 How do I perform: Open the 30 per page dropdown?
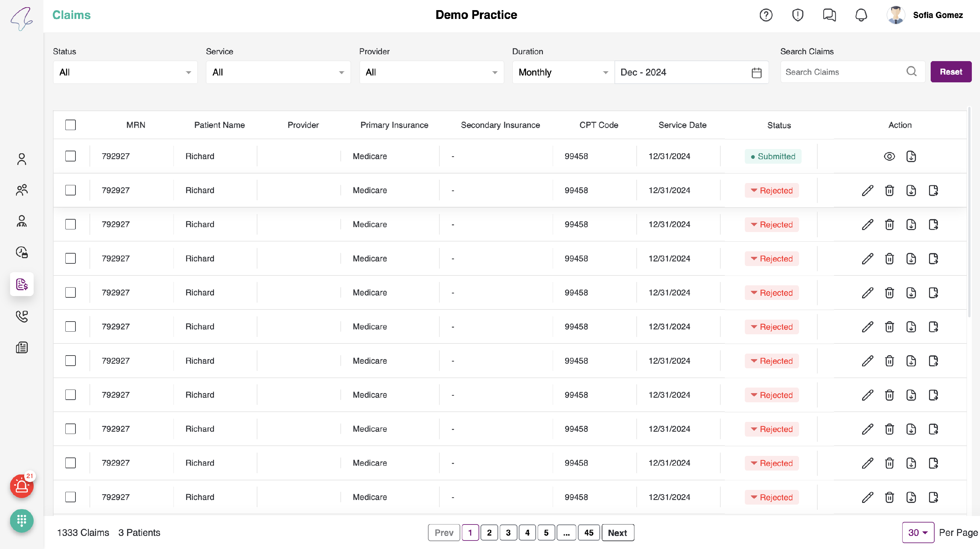coord(917,532)
